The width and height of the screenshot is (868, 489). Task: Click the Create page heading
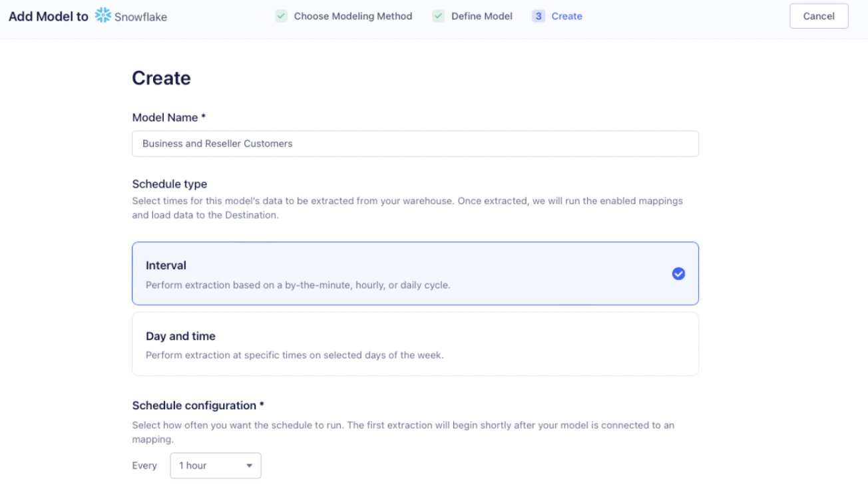coord(161,78)
